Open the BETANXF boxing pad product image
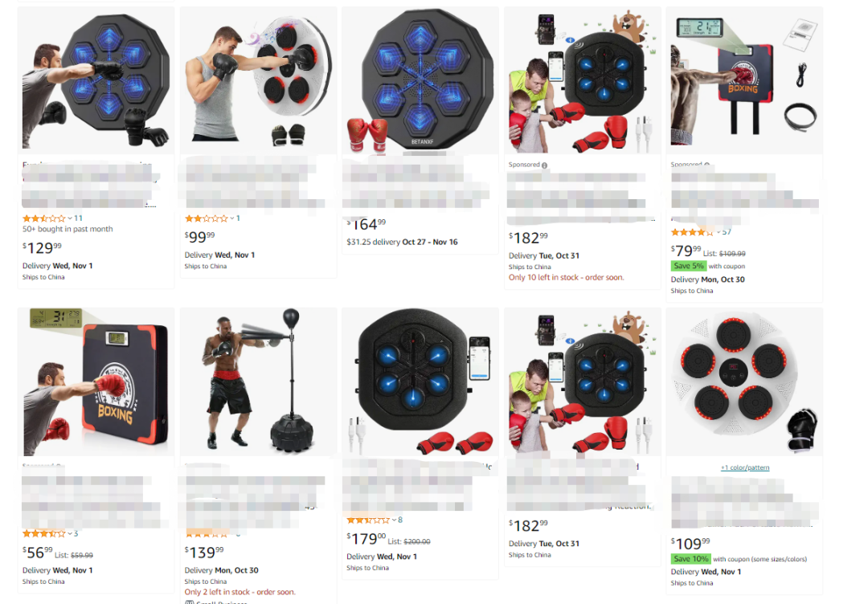This screenshot has height=604, width=868. click(x=420, y=81)
